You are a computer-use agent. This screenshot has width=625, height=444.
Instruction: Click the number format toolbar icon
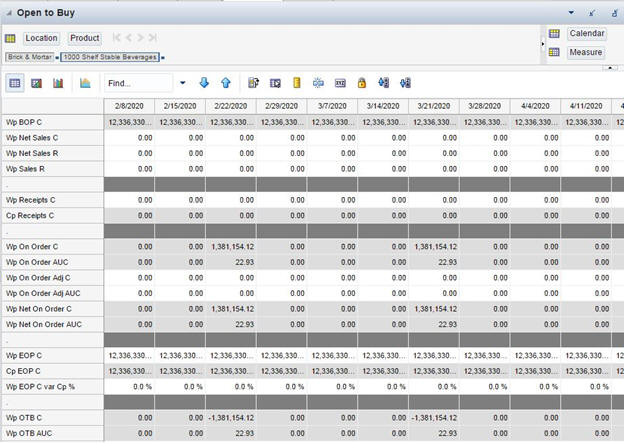(x=340, y=83)
